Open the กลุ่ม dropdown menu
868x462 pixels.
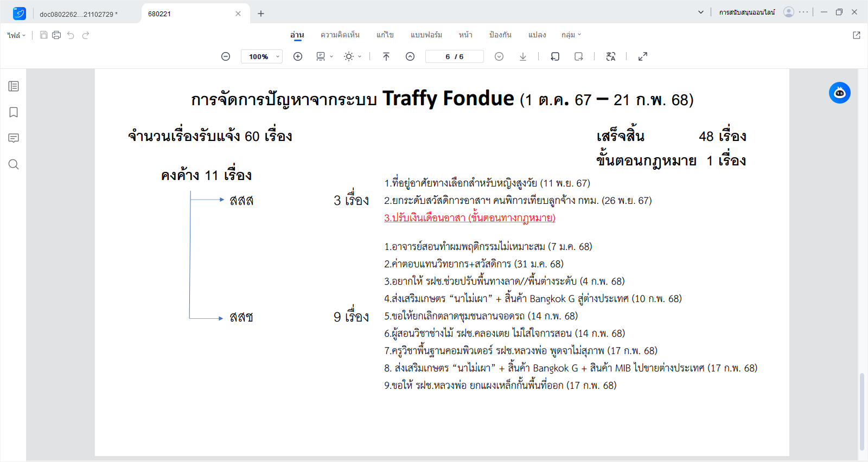click(571, 35)
